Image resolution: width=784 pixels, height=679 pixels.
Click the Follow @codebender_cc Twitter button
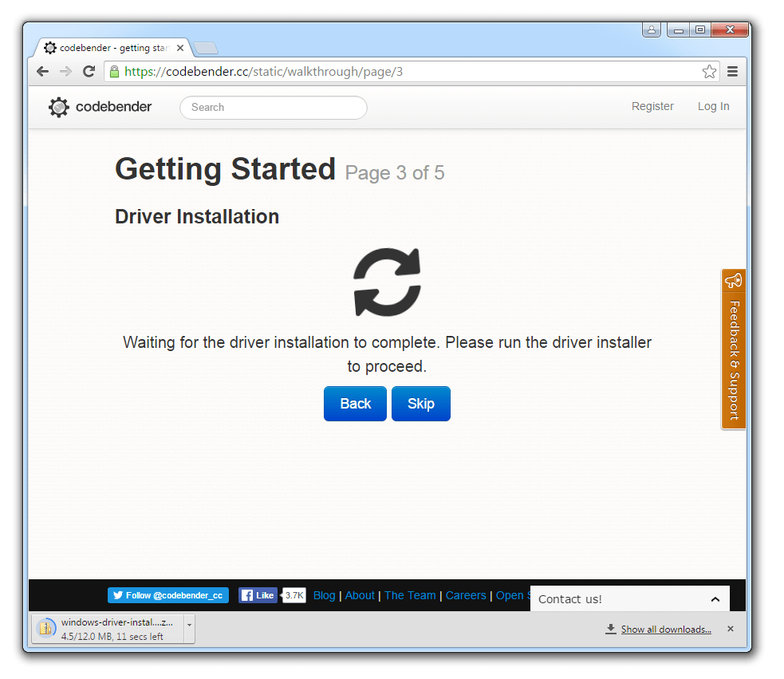click(168, 595)
